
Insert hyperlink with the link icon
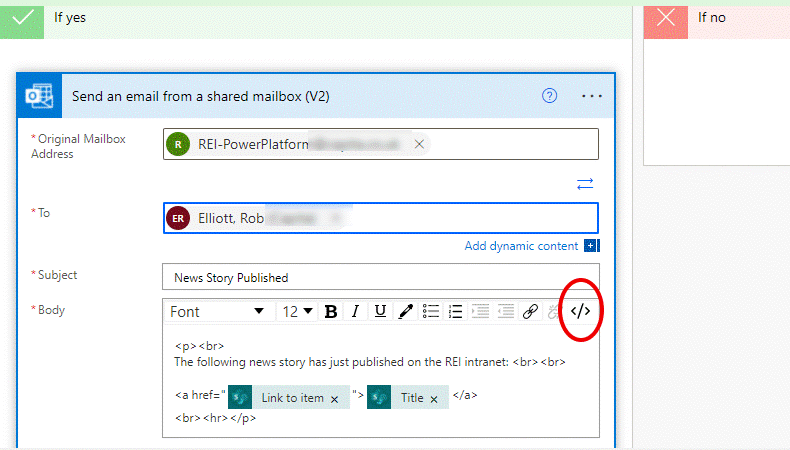pos(530,311)
